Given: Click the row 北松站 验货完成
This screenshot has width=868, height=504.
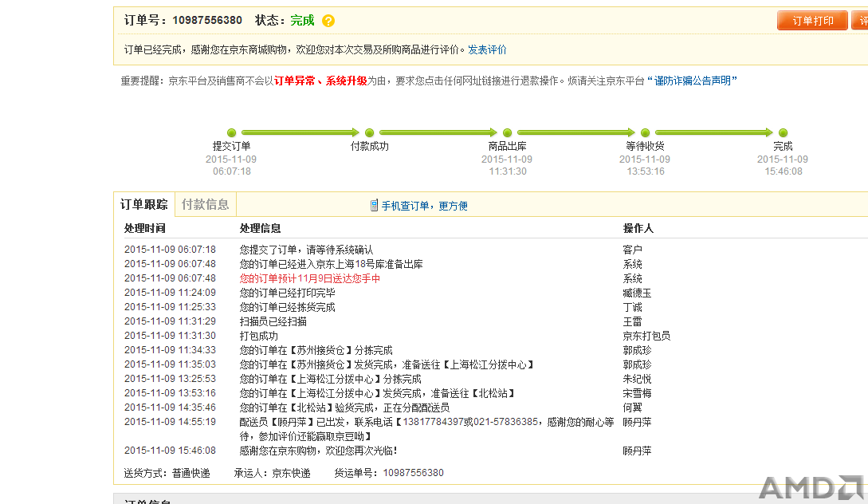Looking at the screenshot, I should 344,408.
